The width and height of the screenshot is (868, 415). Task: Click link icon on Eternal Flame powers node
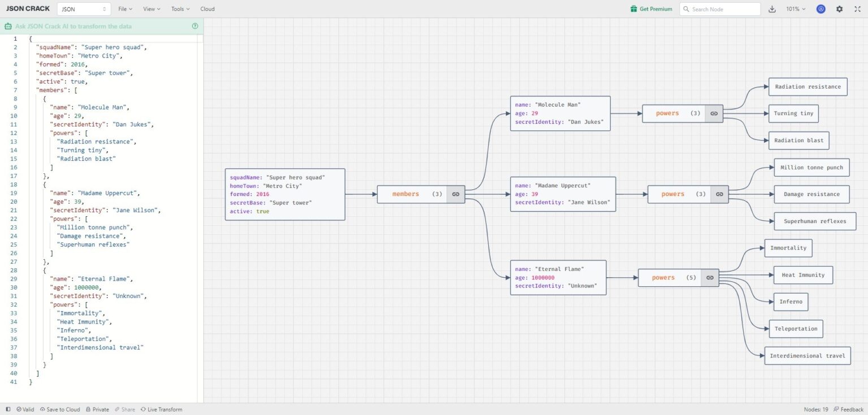tap(710, 278)
